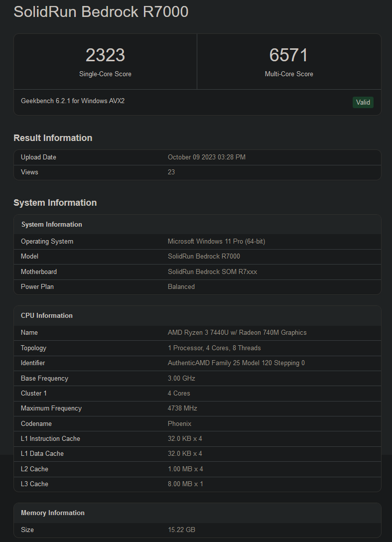Screen dimensions: 392x542
Task: Click the 6571 multi-core score value
Action: click(289, 55)
